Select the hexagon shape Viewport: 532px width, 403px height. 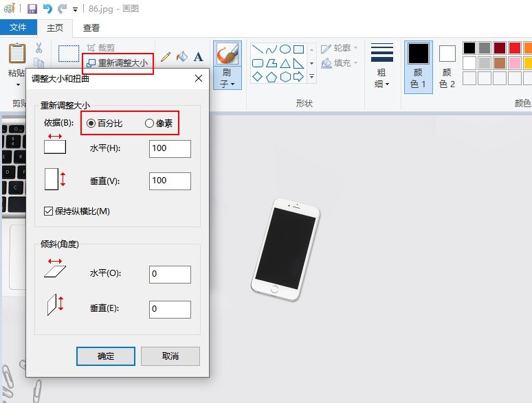coord(285,77)
